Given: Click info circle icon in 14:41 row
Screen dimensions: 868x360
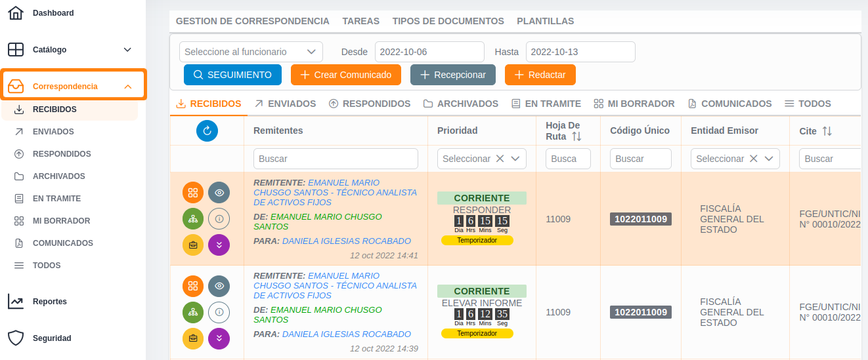Looking at the screenshot, I should 219,219.
